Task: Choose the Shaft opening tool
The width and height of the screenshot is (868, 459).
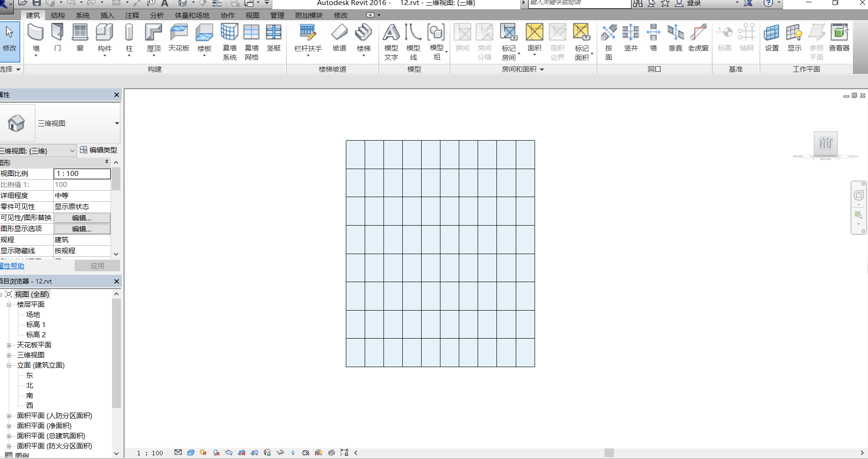Action: click(x=631, y=38)
